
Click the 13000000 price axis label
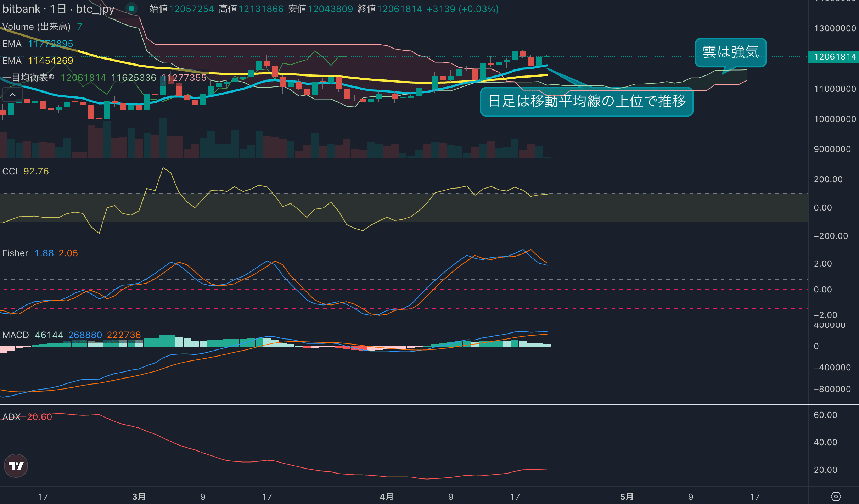click(x=835, y=28)
